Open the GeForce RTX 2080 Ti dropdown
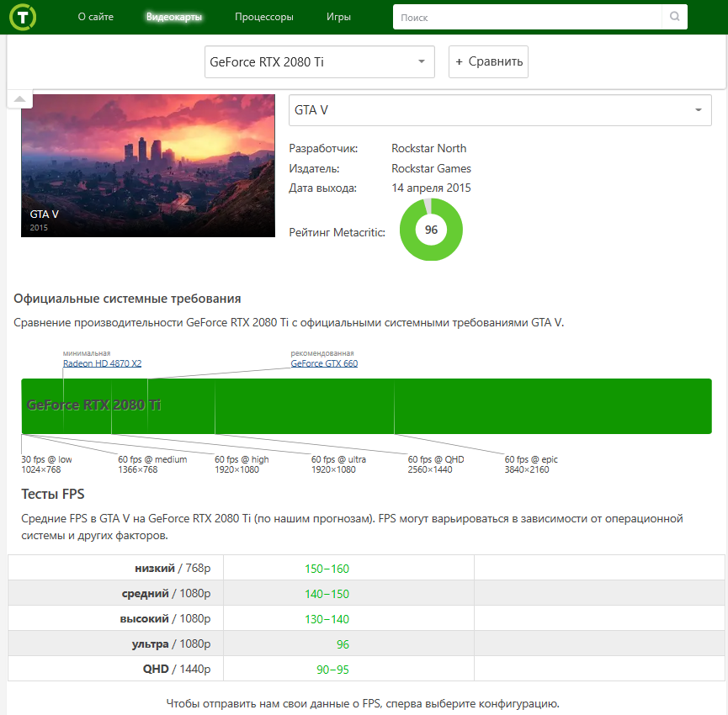 point(320,61)
